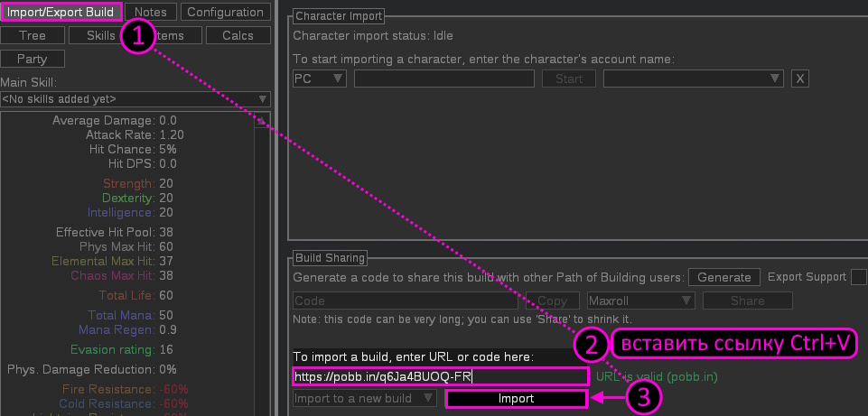Expand the Main Skill dropdown
Screen dimensions: 868x416
click(x=135, y=98)
